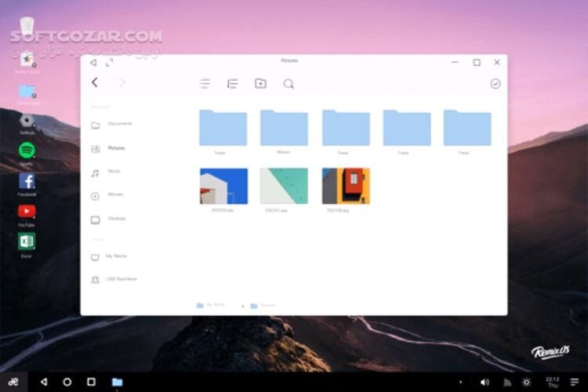Image resolution: width=588 pixels, height=392 pixels.
Task: Open the notification panel menu icon
Action: [x=574, y=383]
